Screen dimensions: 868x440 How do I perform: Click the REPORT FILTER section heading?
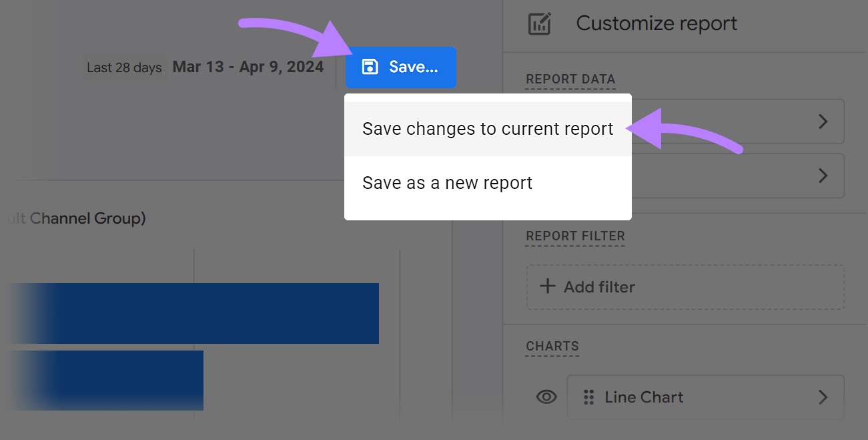[x=575, y=236]
